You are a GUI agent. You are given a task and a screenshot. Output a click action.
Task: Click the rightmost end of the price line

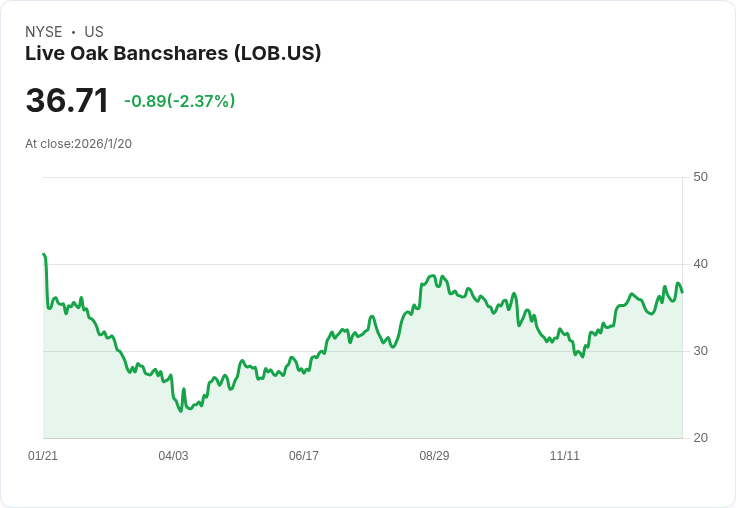[x=682, y=292]
